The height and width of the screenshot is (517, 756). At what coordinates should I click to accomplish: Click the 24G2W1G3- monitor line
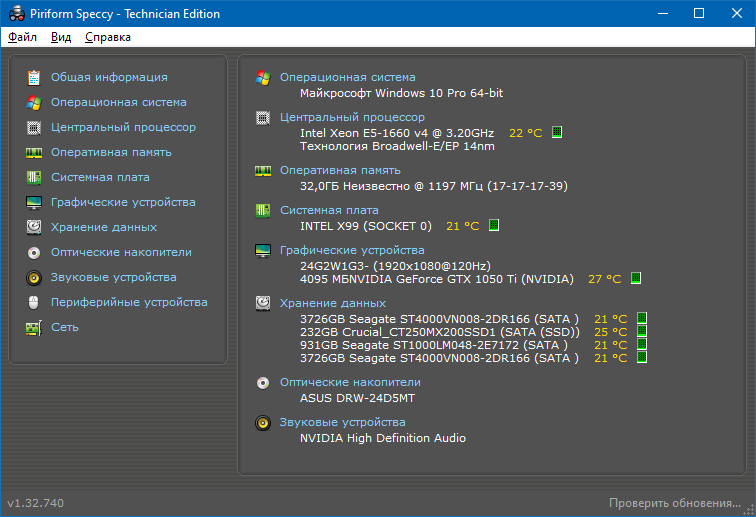point(395,266)
